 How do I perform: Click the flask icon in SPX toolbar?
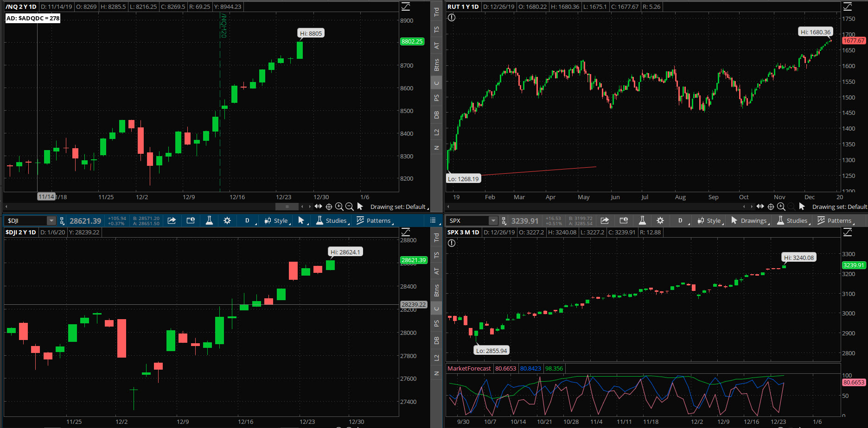coord(642,220)
